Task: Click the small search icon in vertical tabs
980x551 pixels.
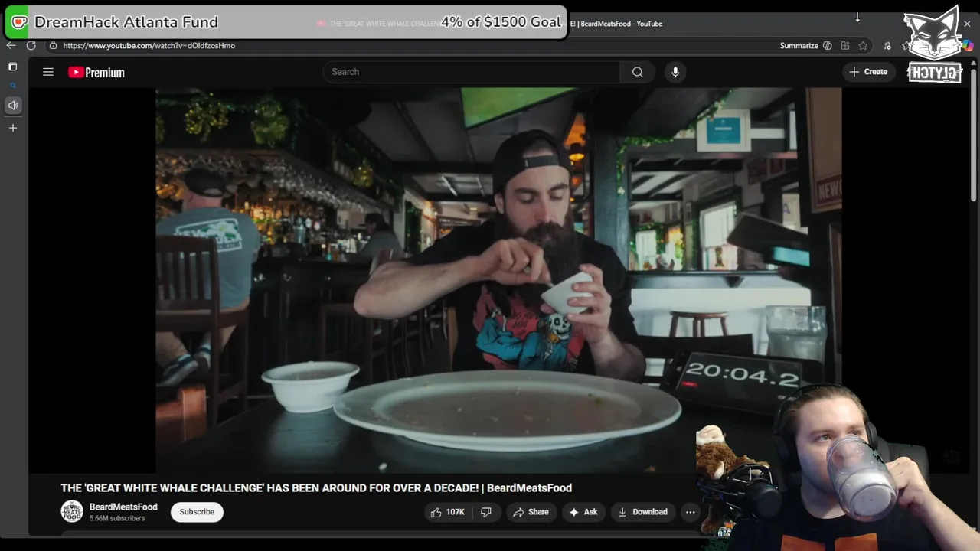Action: 13,86
